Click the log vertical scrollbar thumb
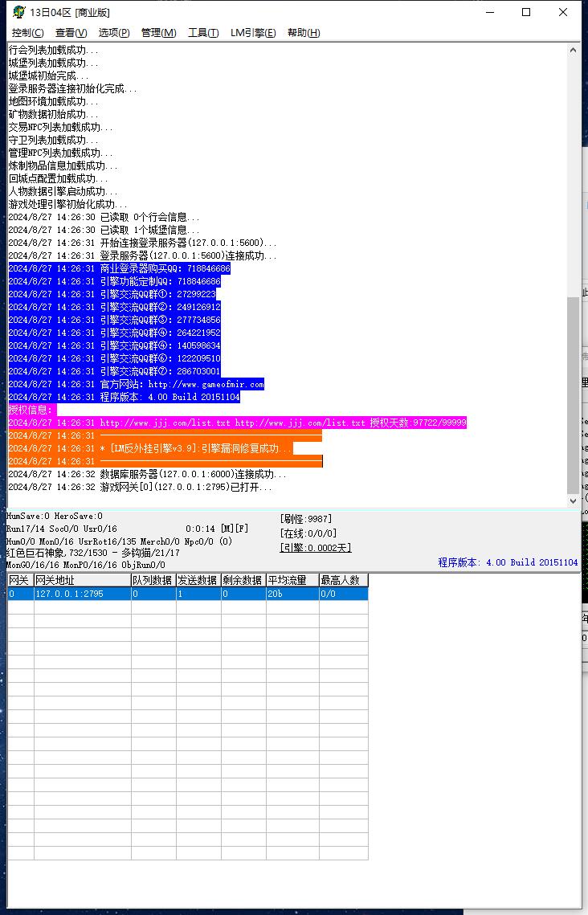 [573, 394]
